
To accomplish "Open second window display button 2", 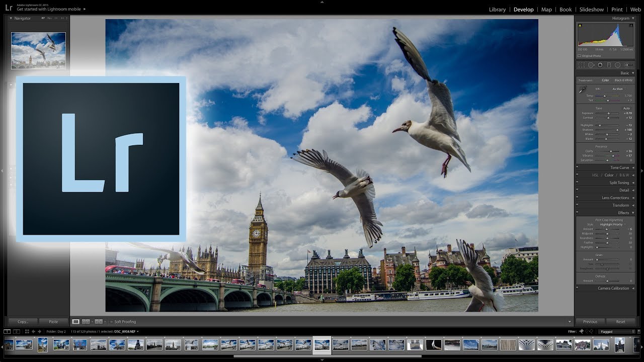I will [16, 331].
